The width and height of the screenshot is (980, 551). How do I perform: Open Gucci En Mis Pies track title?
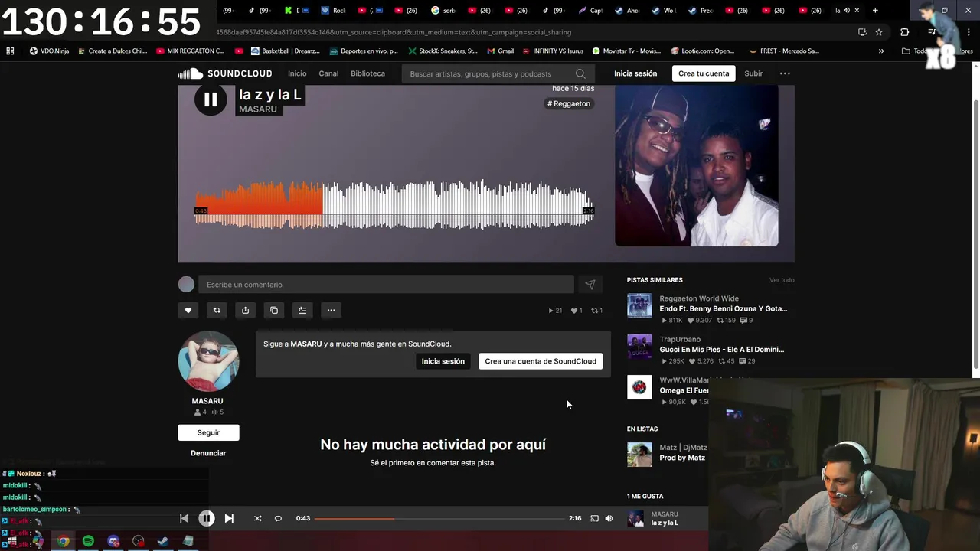point(722,350)
